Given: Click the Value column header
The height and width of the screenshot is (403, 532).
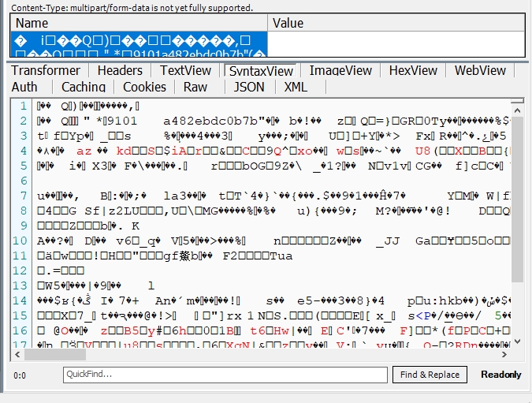Looking at the screenshot, I should click(396, 23).
